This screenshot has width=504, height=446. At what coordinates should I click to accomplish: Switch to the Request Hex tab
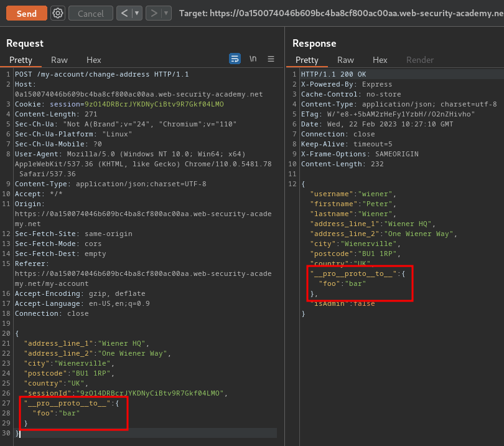(94, 60)
